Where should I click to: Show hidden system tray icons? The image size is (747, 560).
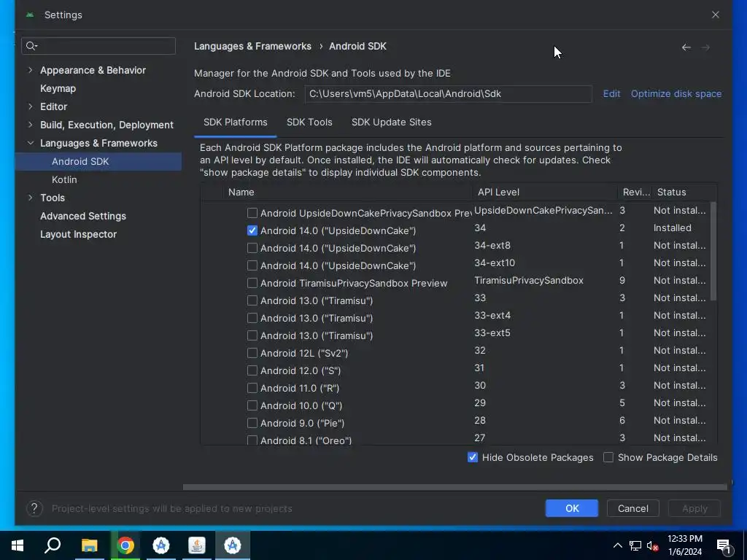(x=617, y=545)
